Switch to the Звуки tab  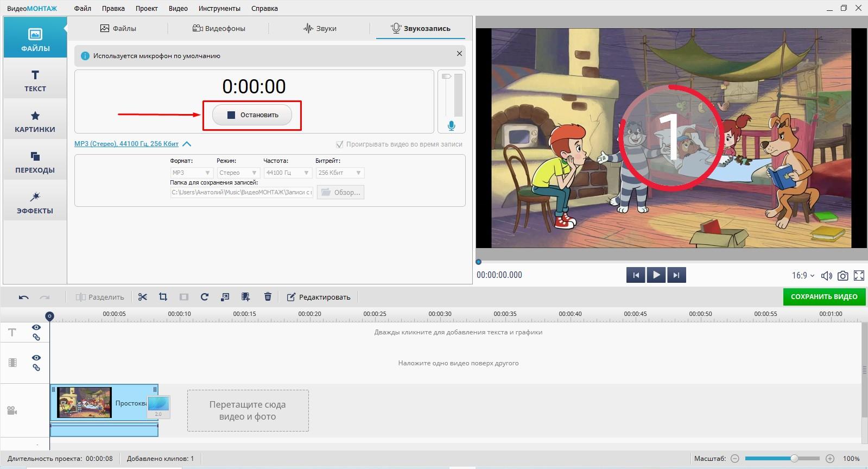(320, 28)
